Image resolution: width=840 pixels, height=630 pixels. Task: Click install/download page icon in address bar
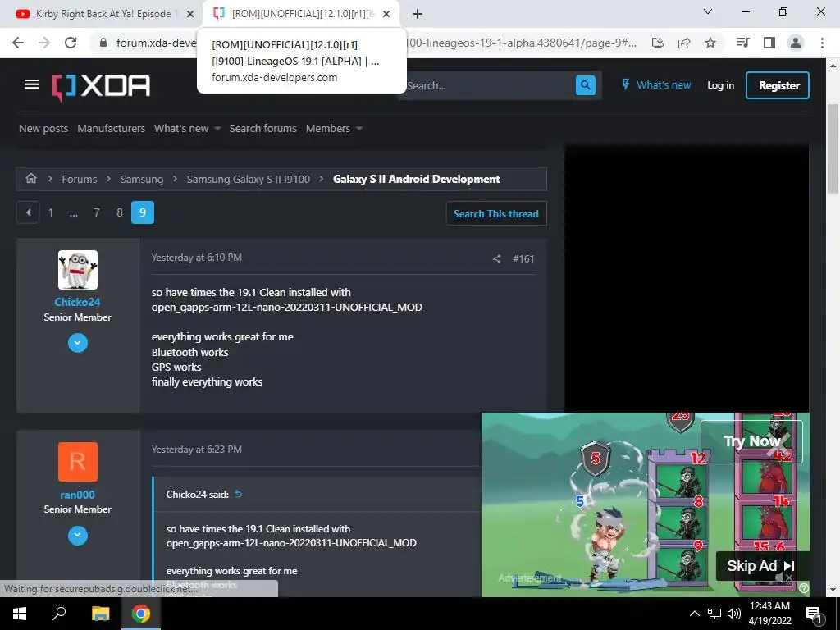[x=658, y=43]
